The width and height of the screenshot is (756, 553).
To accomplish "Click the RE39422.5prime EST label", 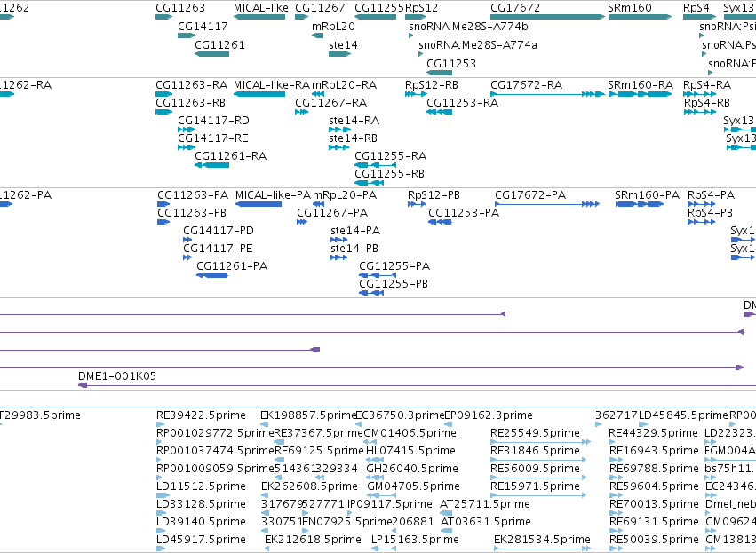I will [x=201, y=415].
